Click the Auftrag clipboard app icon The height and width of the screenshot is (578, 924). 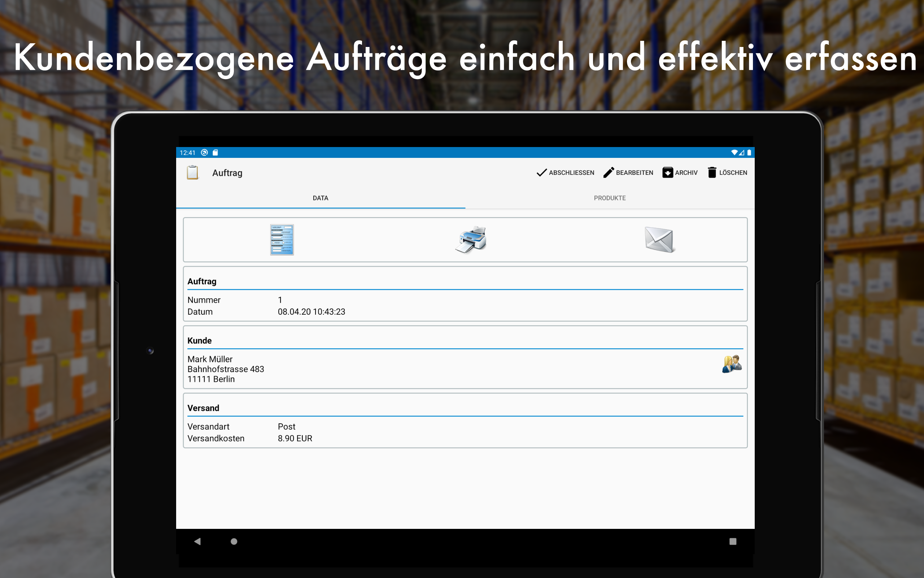pyautogui.click(x=192, y=173)
